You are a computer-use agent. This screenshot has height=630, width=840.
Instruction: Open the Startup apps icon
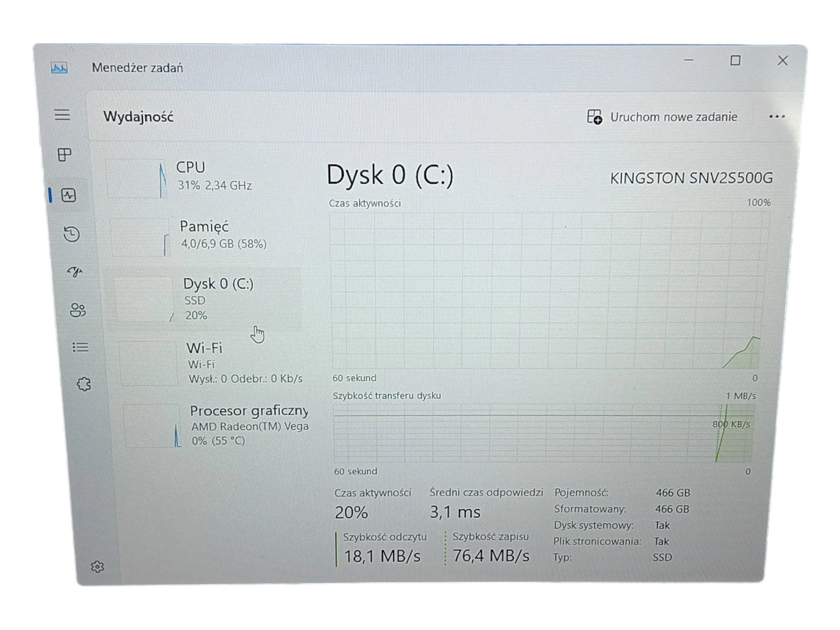pyautogui.click(x=75, y=272)
